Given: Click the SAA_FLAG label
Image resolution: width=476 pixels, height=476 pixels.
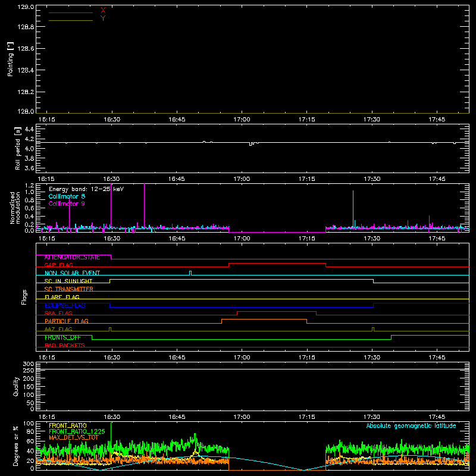Looking at the screenshot, I should tap(58, 313).
